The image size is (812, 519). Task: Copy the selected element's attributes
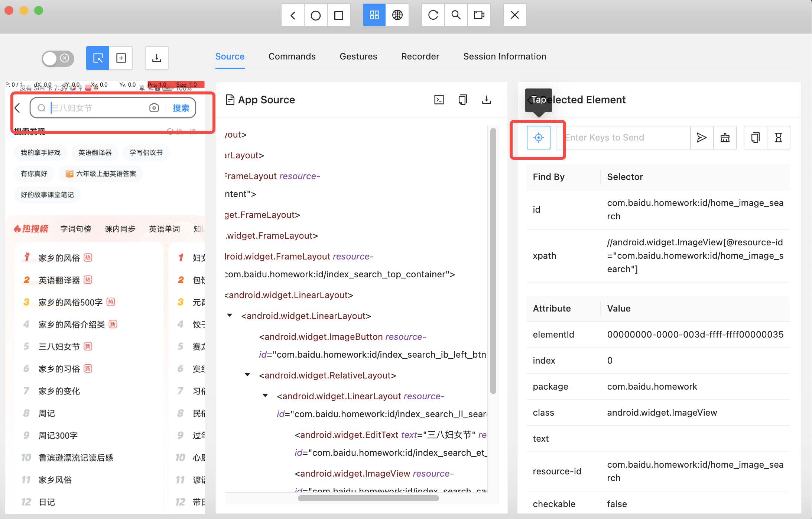[755, 138]
